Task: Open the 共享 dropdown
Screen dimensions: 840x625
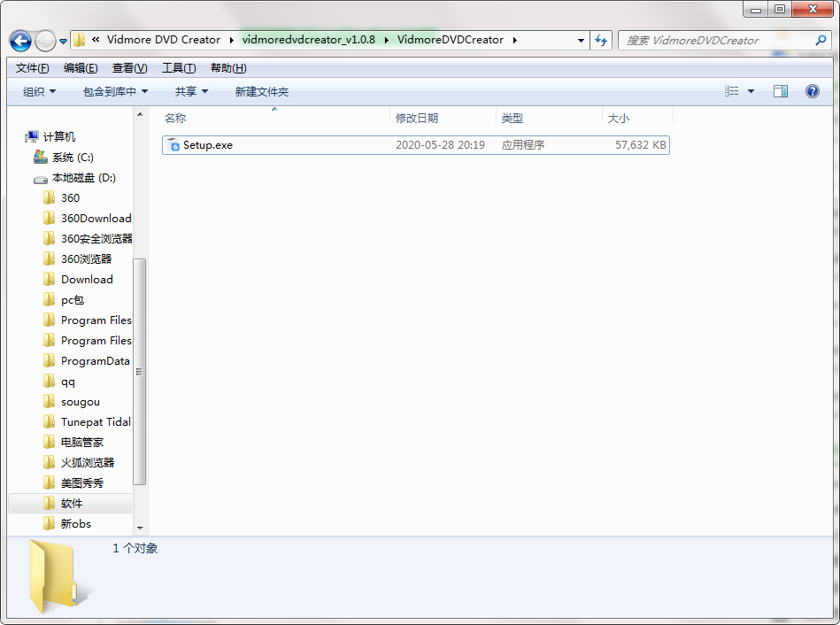Action: point(191,92)
